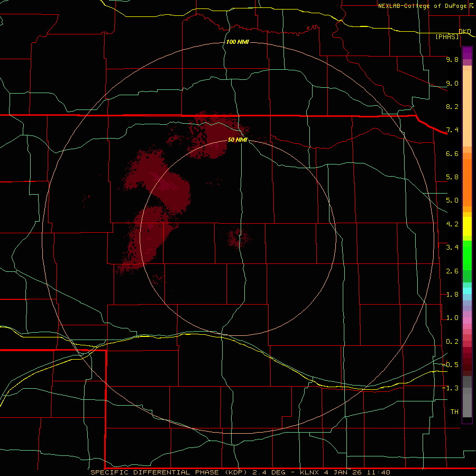This screenshot has height=476, width=476.
Task: Click the 50 NMI range ring label
Action: pyautogui.click(x=237, y=140)
